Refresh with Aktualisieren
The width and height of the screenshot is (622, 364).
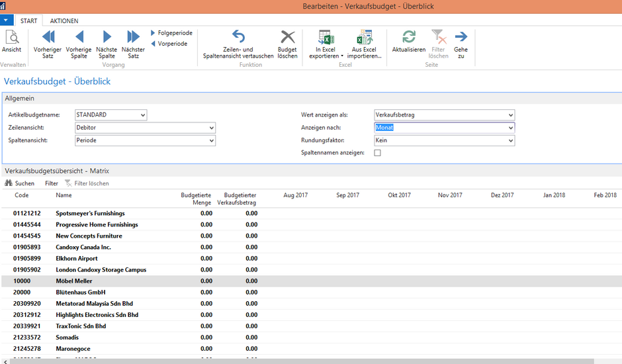pos(409,41)
